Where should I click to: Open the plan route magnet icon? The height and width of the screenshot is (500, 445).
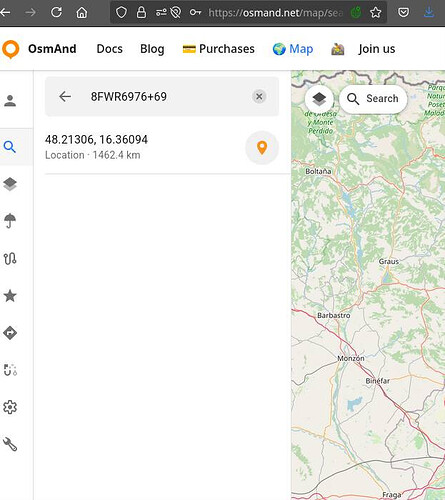[10, 370]
